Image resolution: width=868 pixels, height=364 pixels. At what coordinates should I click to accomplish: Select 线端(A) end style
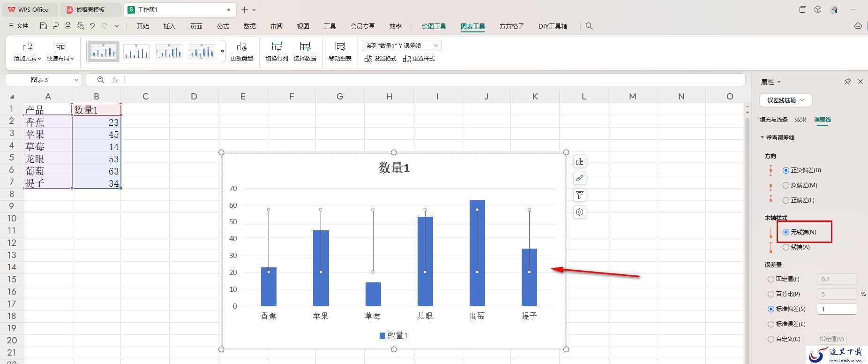[x=796, y=247]
